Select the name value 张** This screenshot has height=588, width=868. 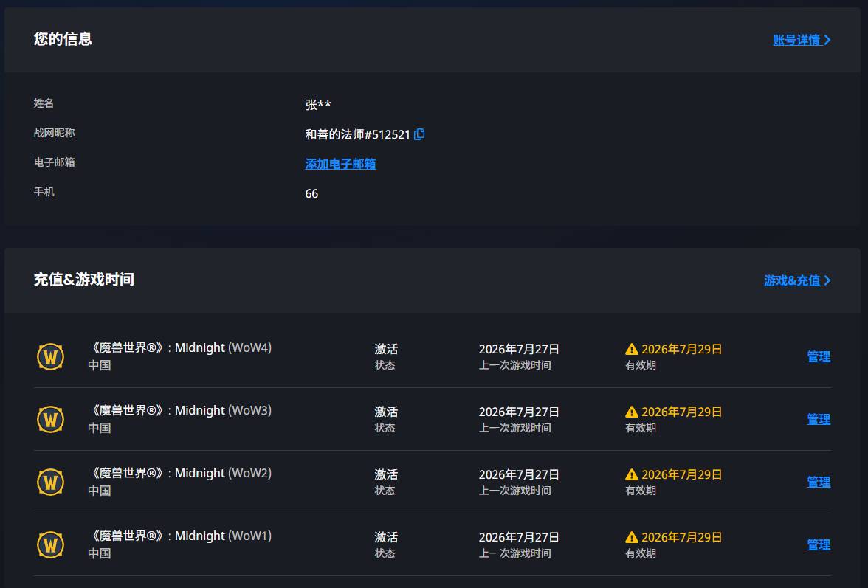(318, 105)
